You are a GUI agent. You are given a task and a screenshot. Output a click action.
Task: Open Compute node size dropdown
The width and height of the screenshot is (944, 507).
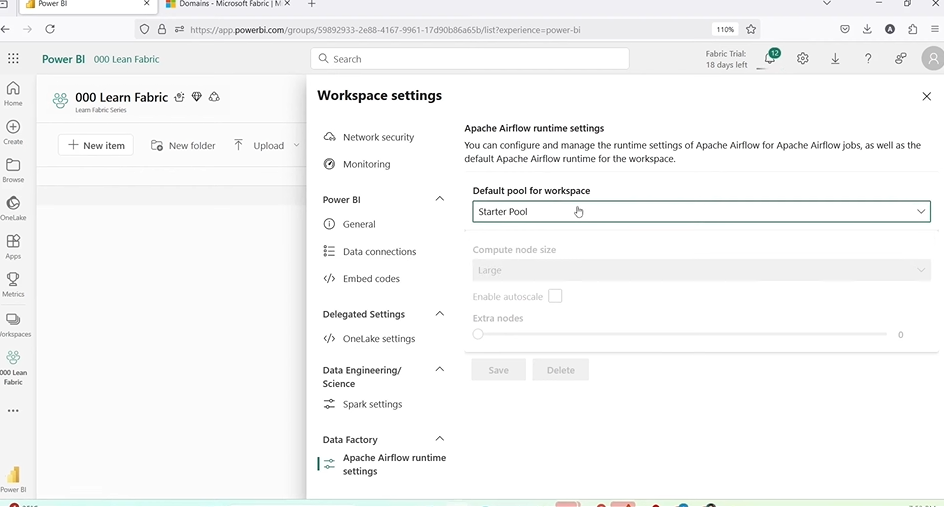tap(701, 270)
